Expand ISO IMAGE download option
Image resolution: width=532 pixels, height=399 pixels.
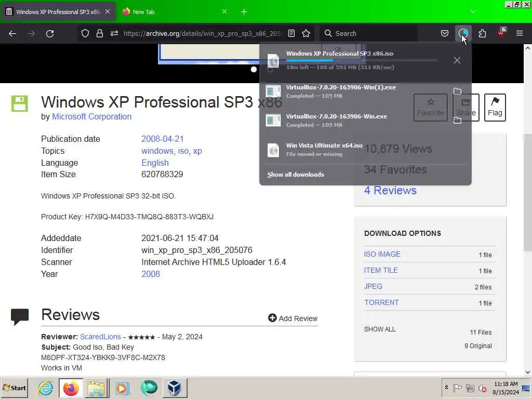click(x=382, y=254)
